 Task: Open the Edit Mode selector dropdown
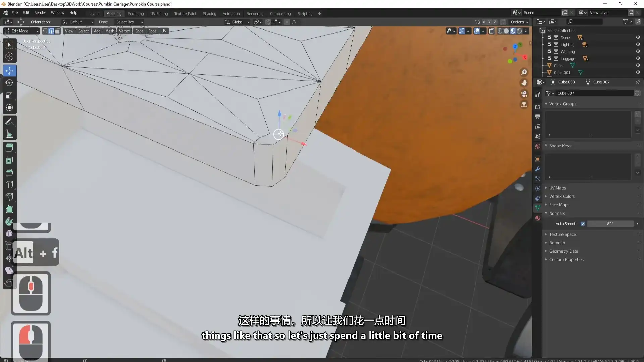pyautogui.click(x=21, y=31)
